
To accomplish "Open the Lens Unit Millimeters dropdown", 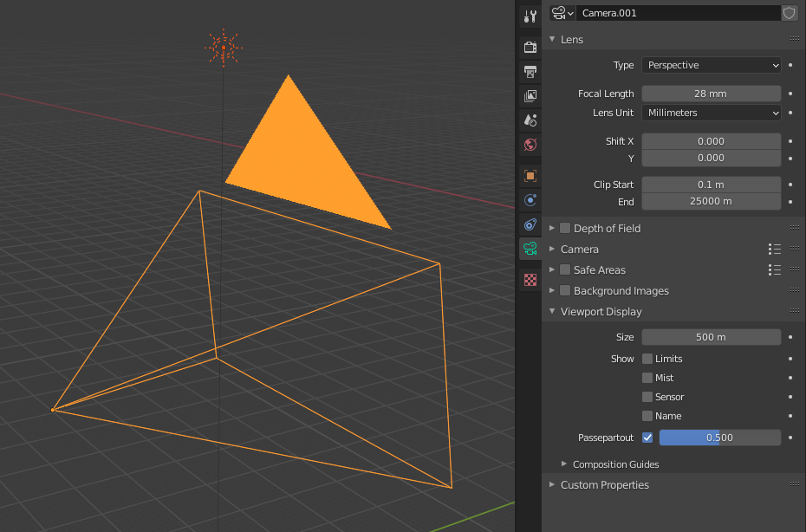I will click(x=711, y=113).
